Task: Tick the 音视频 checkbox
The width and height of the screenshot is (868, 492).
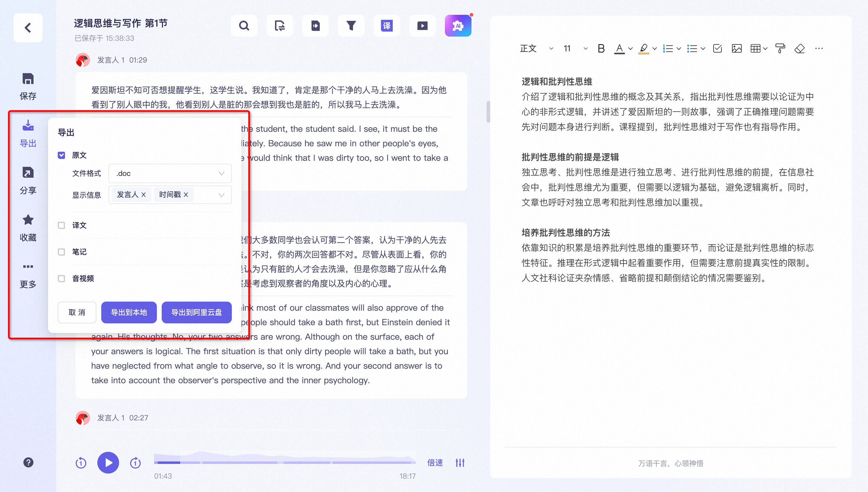Action: [x=61, y=279]
